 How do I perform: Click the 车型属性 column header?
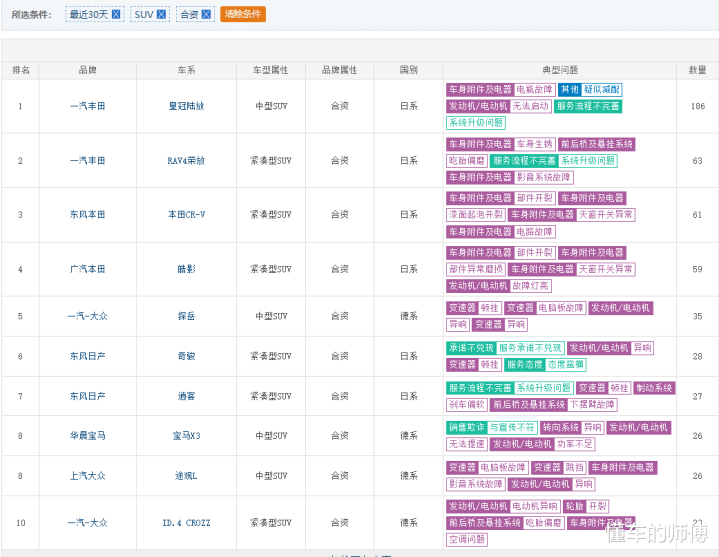pyautogui.click(x=271, y=70)
